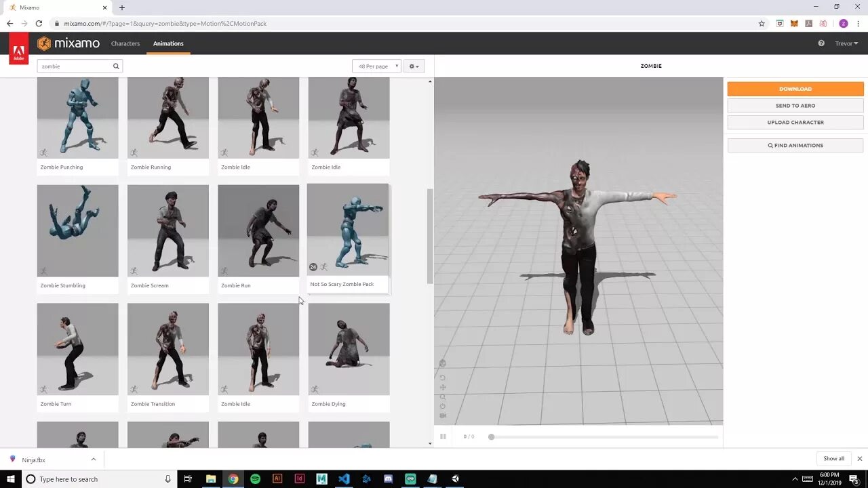Click the orange Download button
Screen dimensions: 868x488
[795, 89]
